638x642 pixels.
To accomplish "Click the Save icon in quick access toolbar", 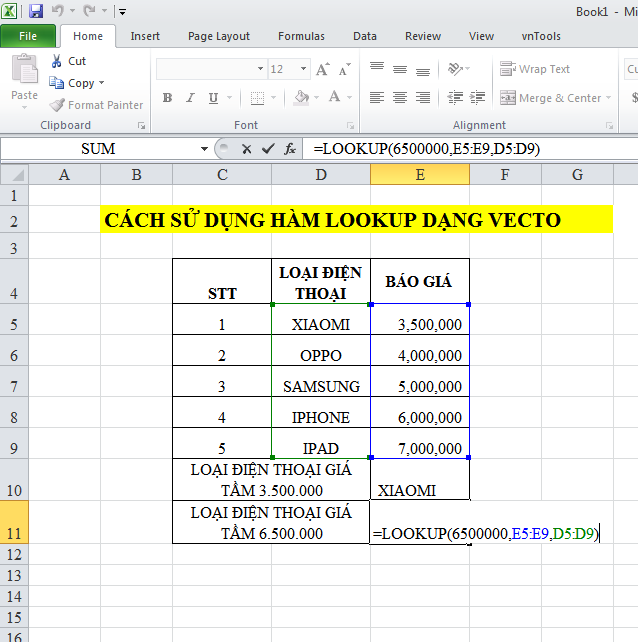I will (x=36, y=11).
